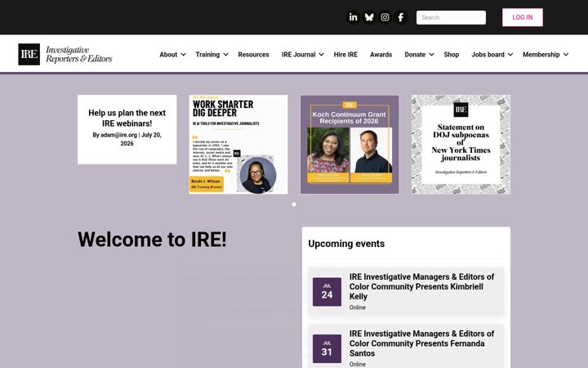This screenshot has width=588, height=368.
Task: Open the About menu item
Action: 168,55
